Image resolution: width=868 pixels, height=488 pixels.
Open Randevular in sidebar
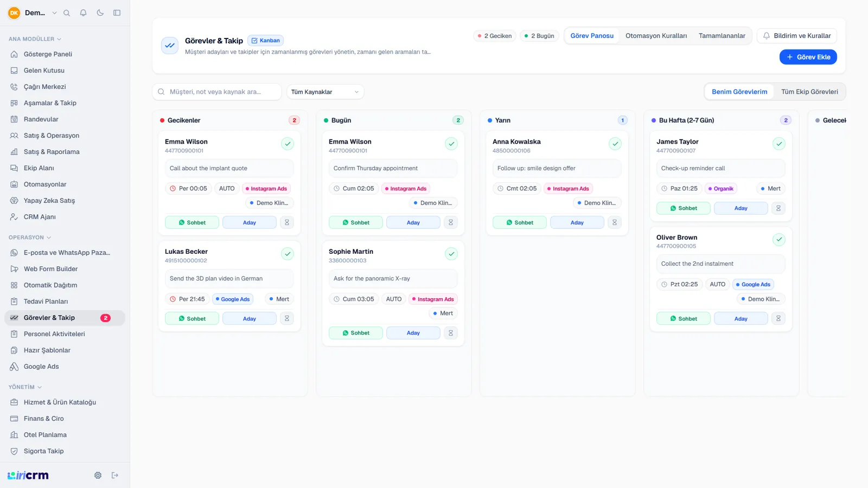click(x=65, y=119)
